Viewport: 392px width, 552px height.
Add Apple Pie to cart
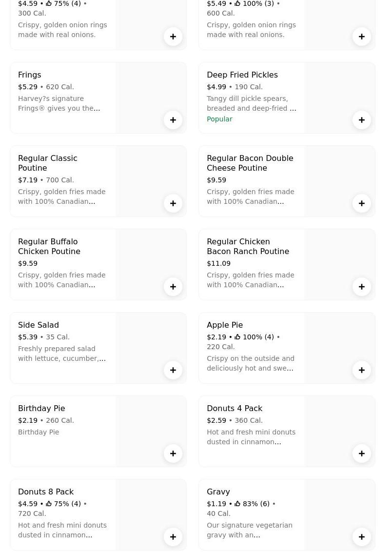click(362, 370)
